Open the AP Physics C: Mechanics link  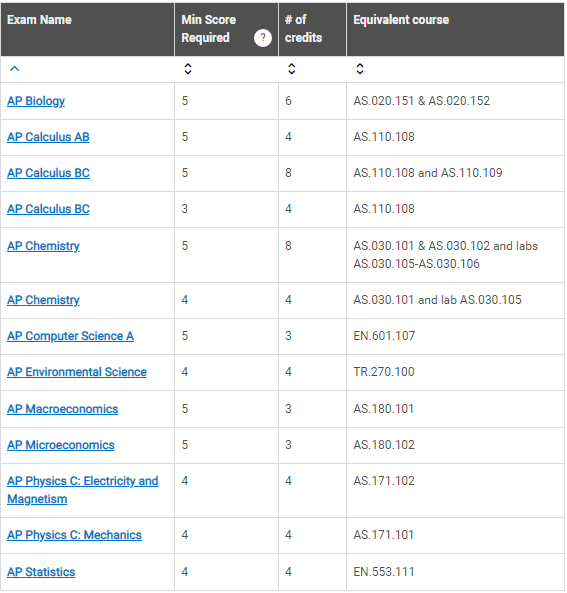75,535
